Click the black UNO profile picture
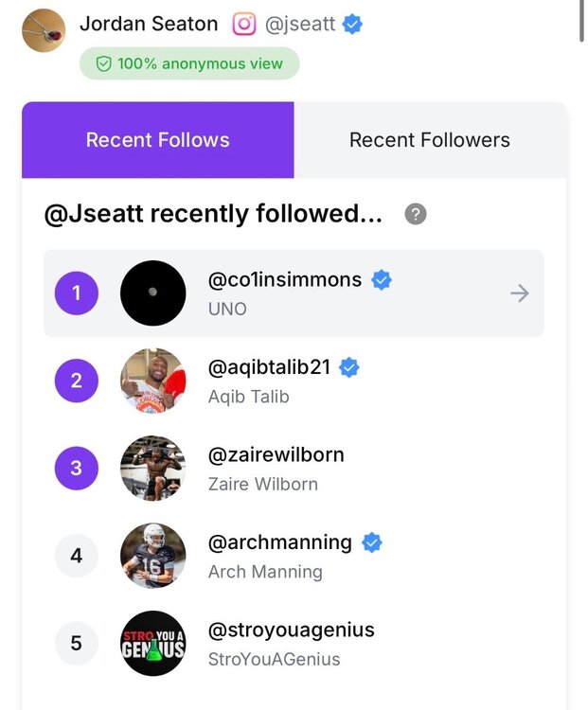The width and height of the screenshot is (588, 710). pyautogui.click(x=152, y=293)
